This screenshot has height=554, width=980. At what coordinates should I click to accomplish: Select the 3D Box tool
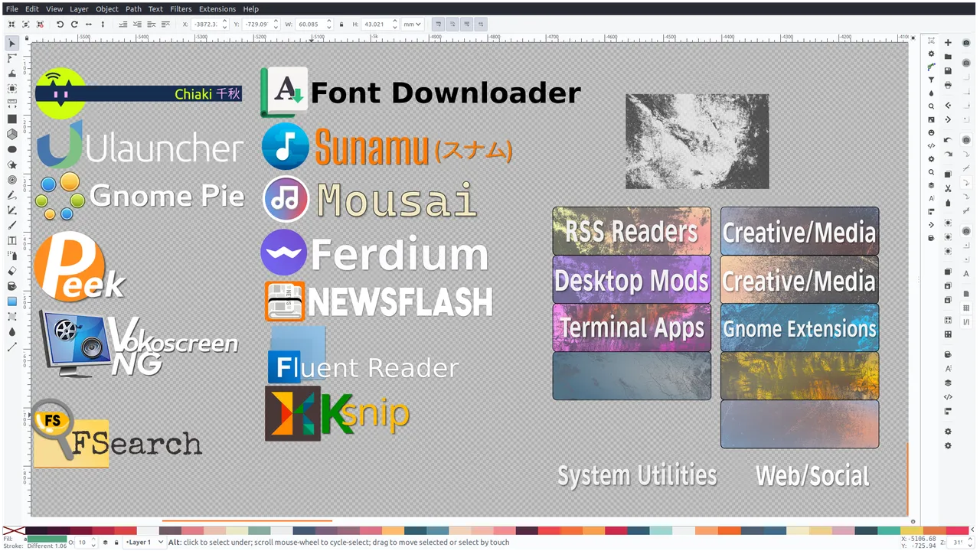pyautogui.click(x=12, y=134)
